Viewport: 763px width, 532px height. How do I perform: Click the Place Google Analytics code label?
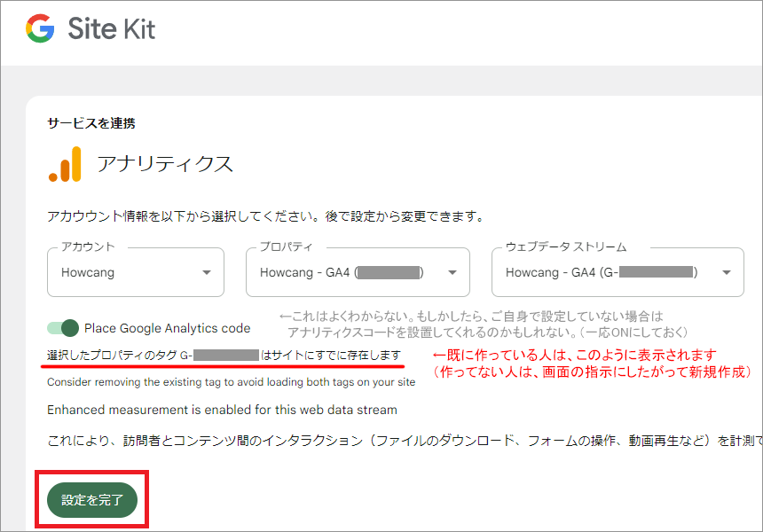168,328
